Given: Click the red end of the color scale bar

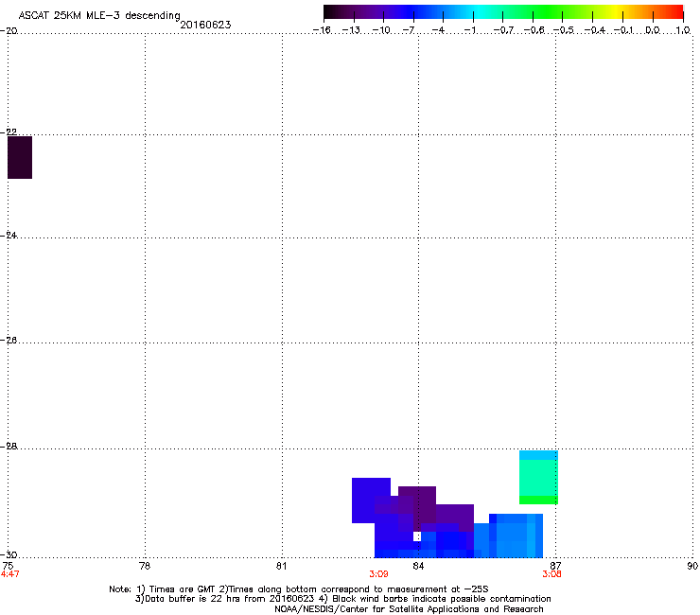Looking at the screenshot, I should click(x=674, y=12).
